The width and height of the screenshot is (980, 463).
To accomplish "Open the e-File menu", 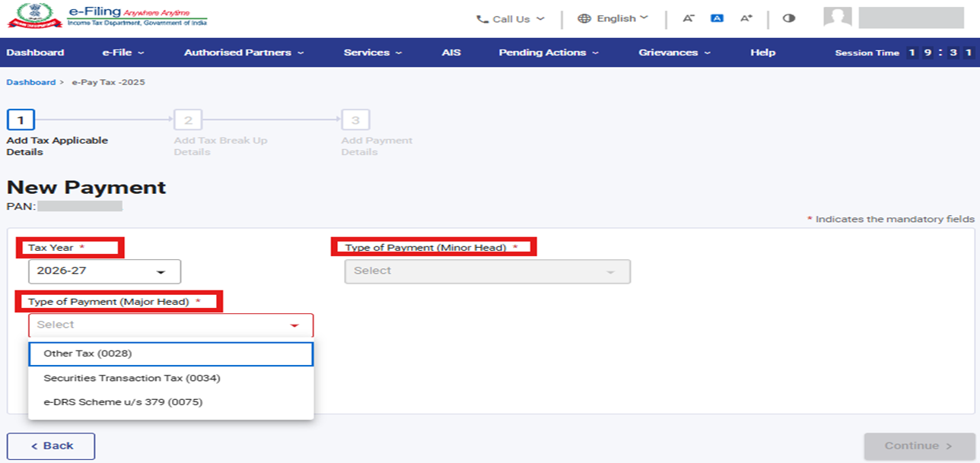I will (x=123, y=52).
